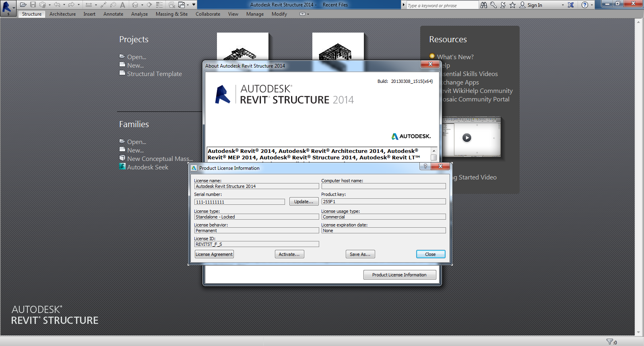Toggle the Thin Lines icon
Screen dimensions: 644x346
159,5
